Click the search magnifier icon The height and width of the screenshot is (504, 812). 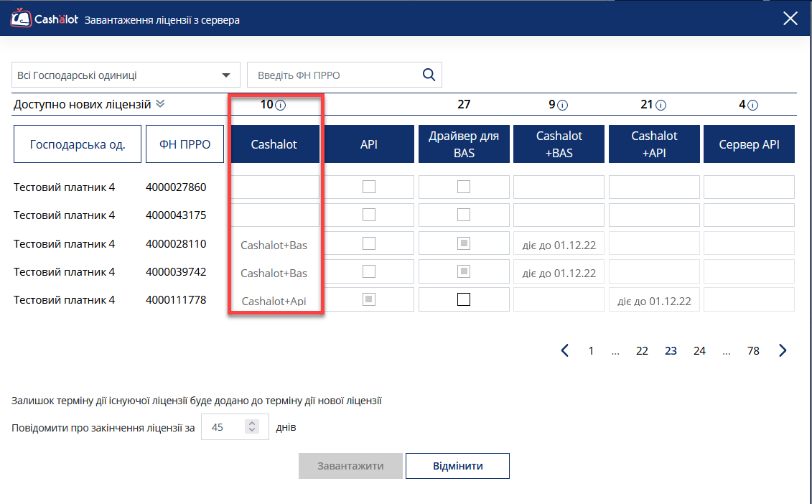pos(429,75)
